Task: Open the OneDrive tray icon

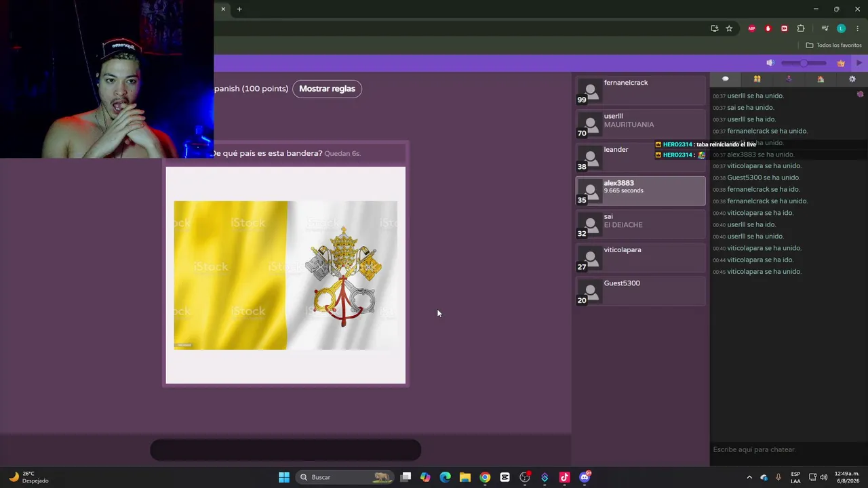Action: pos(764,477)
